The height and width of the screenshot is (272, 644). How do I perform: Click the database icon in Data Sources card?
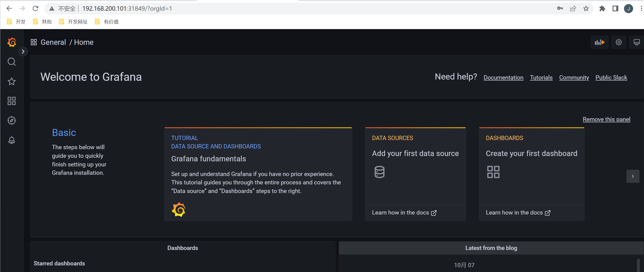[x=379, y=172]
